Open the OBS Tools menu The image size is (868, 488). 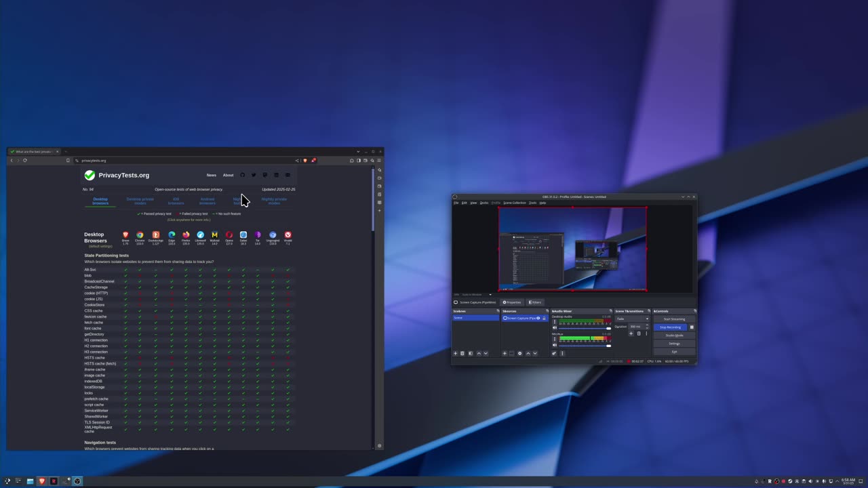coord(533,203)
